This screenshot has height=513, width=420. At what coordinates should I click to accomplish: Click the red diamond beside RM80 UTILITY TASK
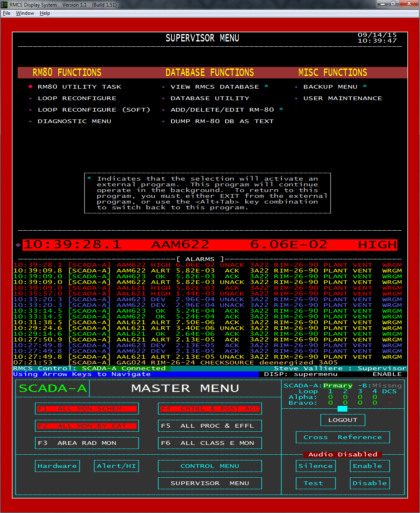[x=30, y=87]
